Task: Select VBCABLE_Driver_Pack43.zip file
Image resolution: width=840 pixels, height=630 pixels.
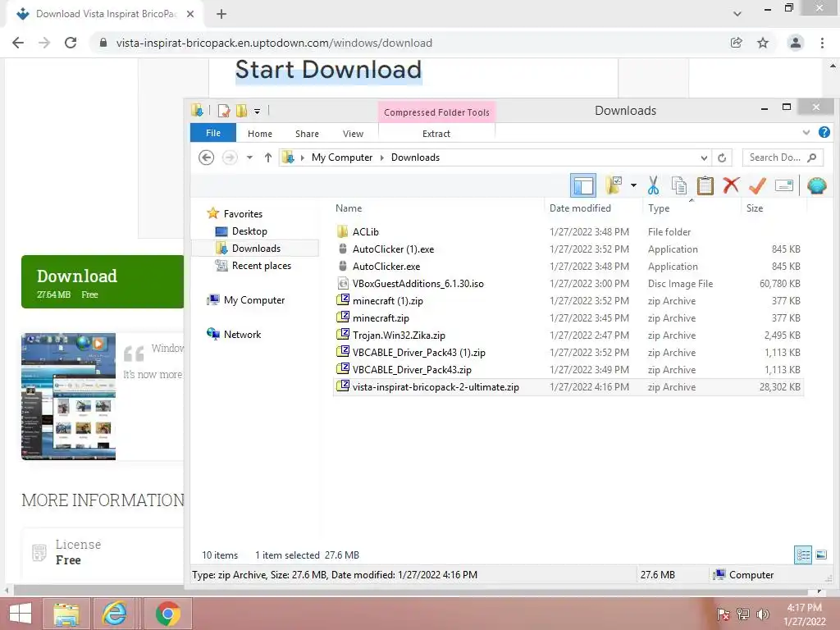Action: pyautogui.click(x=412, y=370)
